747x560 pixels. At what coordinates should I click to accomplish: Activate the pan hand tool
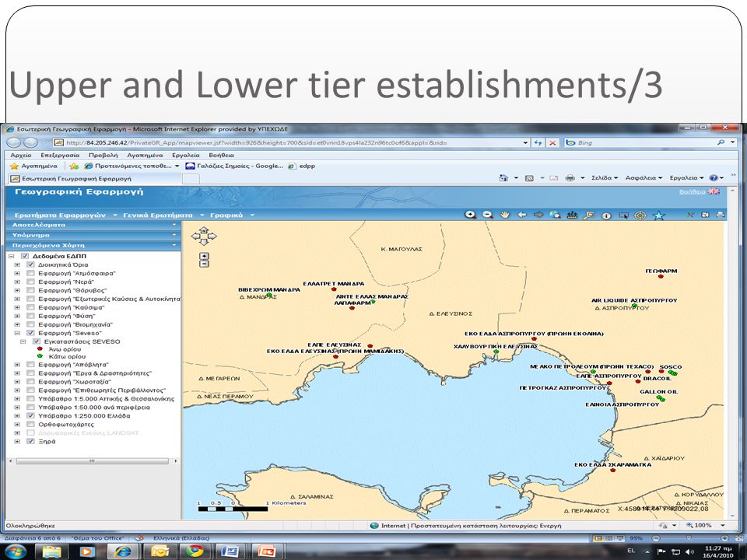(504, 215)
